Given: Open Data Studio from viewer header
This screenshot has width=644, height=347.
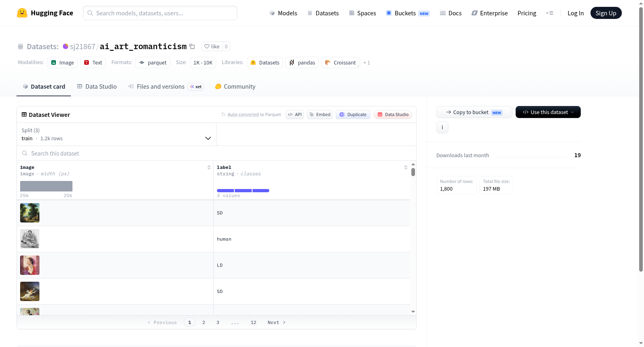Looking at the screenshot, I should coord(393,114).
